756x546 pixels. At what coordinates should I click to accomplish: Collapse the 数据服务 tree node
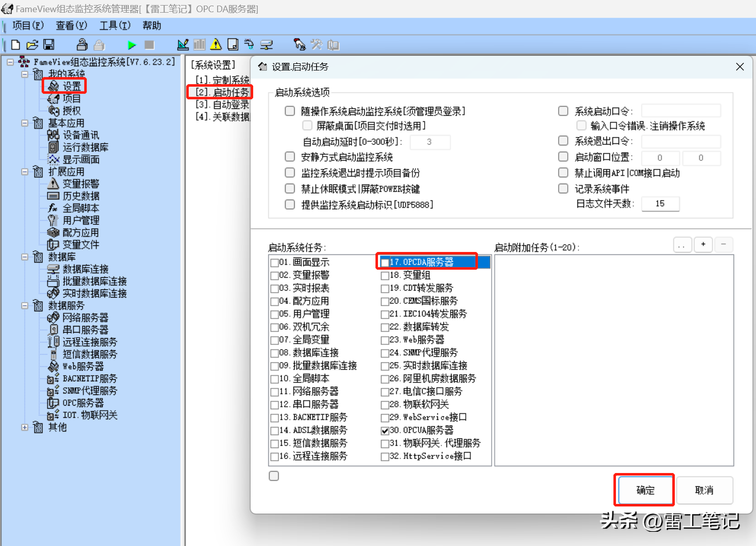tap(25, 306)
